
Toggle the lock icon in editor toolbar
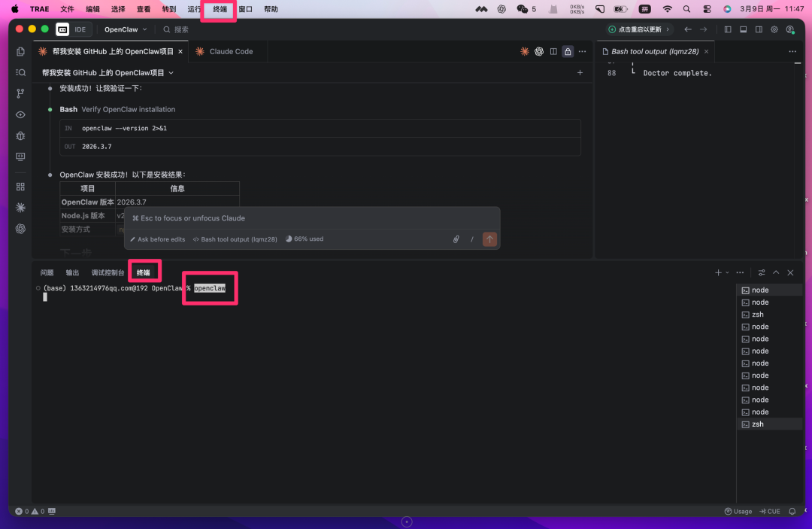pyautogui.click(x=568, y=51)
